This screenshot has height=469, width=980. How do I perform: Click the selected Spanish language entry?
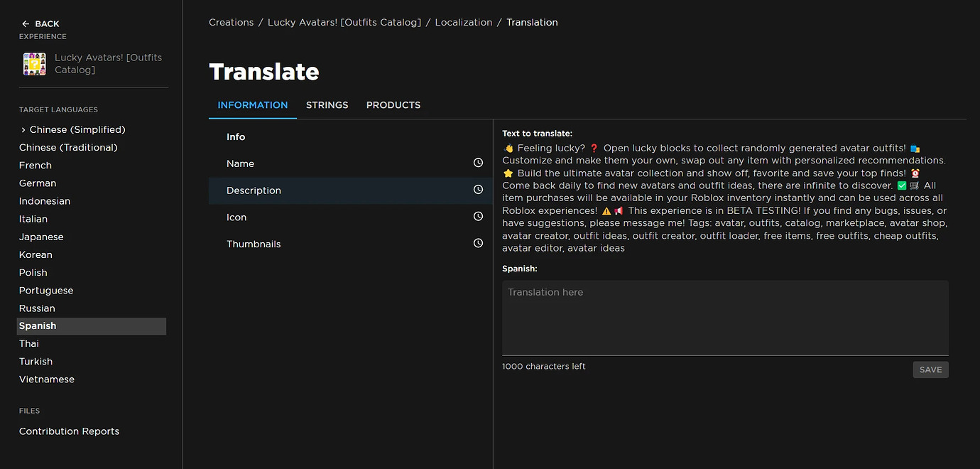pyautogui.click(x=92, y=326)
